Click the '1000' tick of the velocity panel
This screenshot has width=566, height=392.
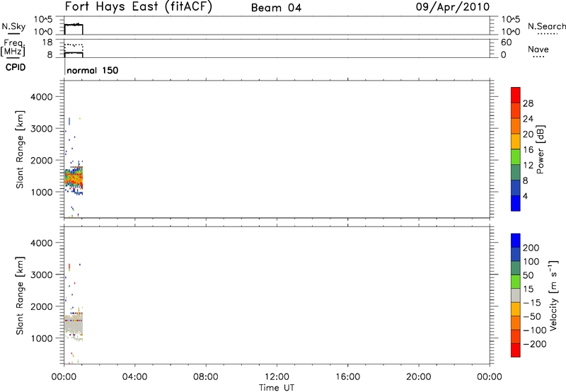point(42,338)
